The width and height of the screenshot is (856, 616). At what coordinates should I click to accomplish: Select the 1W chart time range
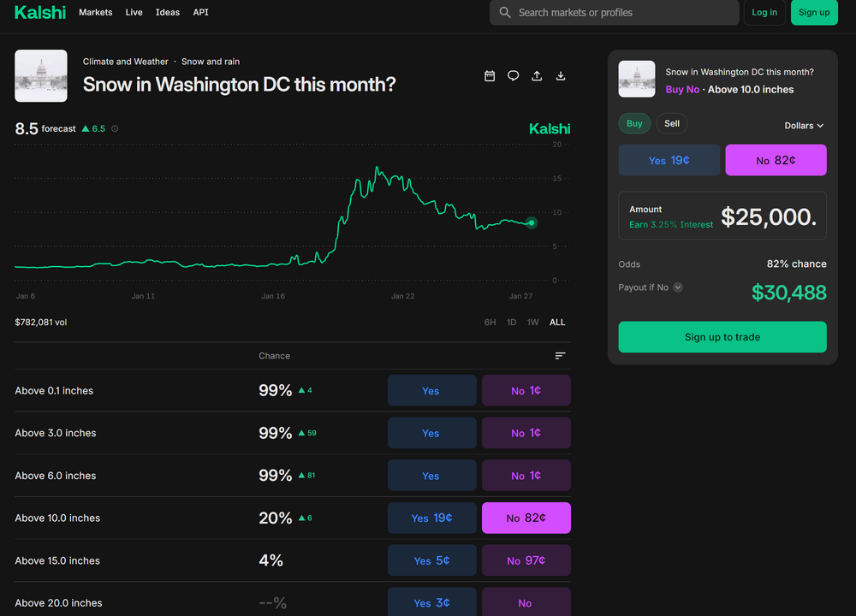click(x=532, y=323)
